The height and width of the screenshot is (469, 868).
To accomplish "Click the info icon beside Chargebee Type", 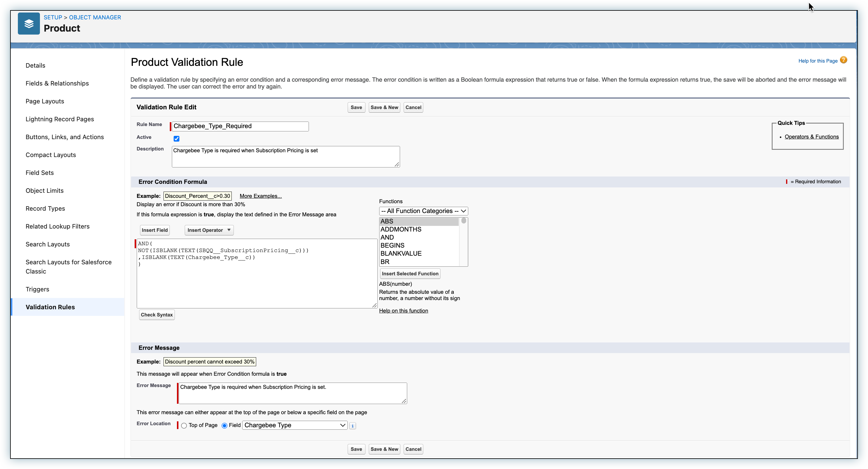I will coord(352,425).
